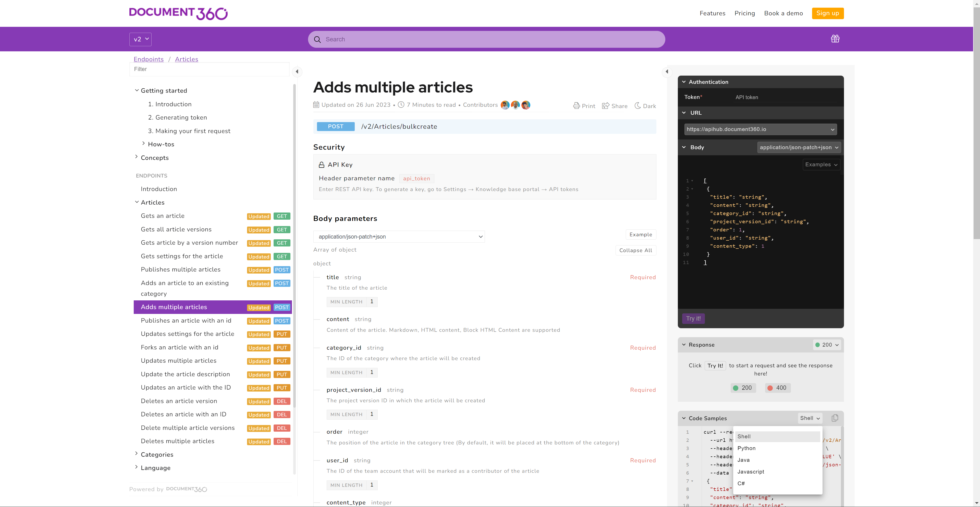980x507 pixels.
Task: Copy the code sample with clipboard icon
Action: pyautogui.click(x=835, y=418)
